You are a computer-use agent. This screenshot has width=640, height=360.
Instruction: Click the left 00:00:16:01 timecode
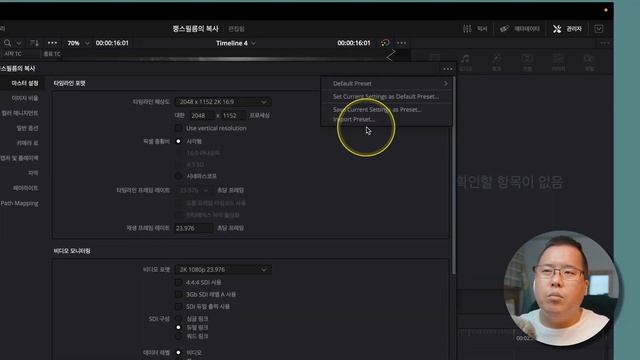click(112, 43)
